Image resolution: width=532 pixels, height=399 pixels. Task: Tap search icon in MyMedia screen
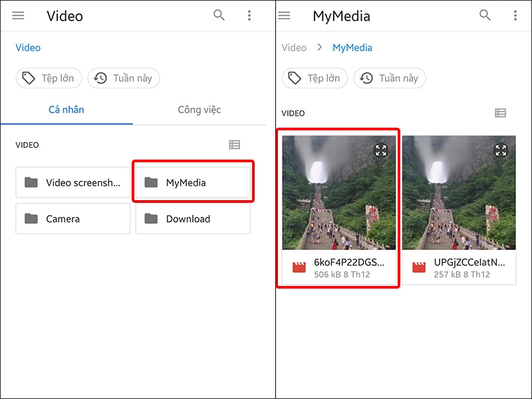coord(485,15)
